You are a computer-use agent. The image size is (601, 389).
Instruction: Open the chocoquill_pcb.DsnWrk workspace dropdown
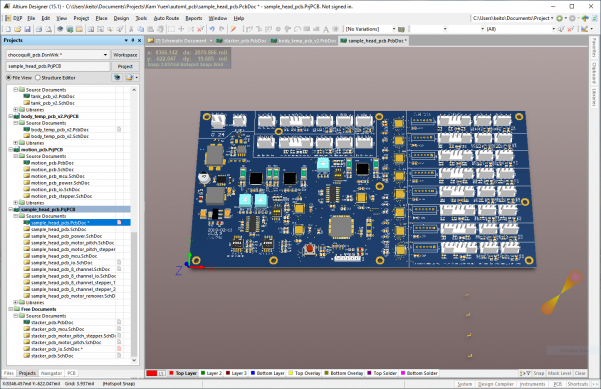[x=105, y=55]
